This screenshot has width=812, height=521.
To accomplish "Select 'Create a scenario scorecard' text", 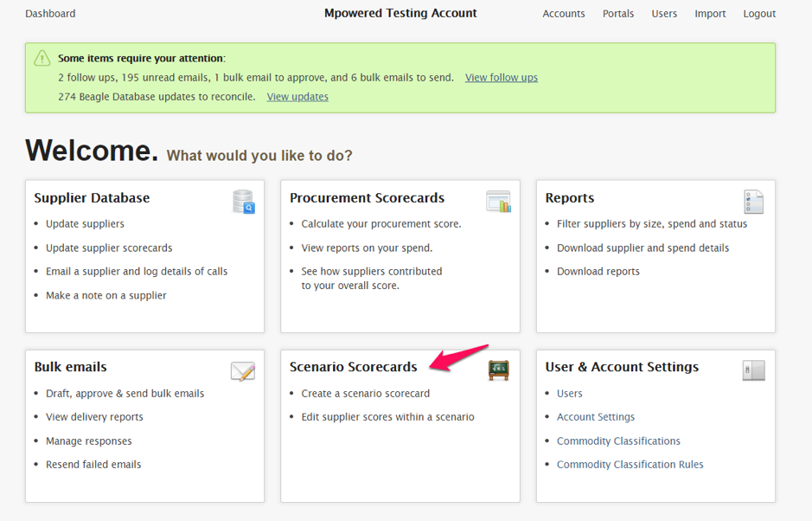I will (366, 394).
